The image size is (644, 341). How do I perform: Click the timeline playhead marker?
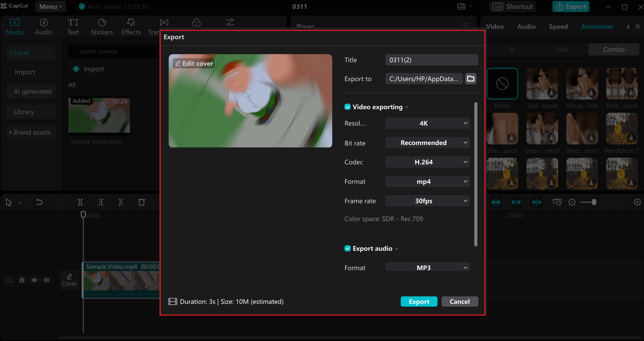[84, 215]
